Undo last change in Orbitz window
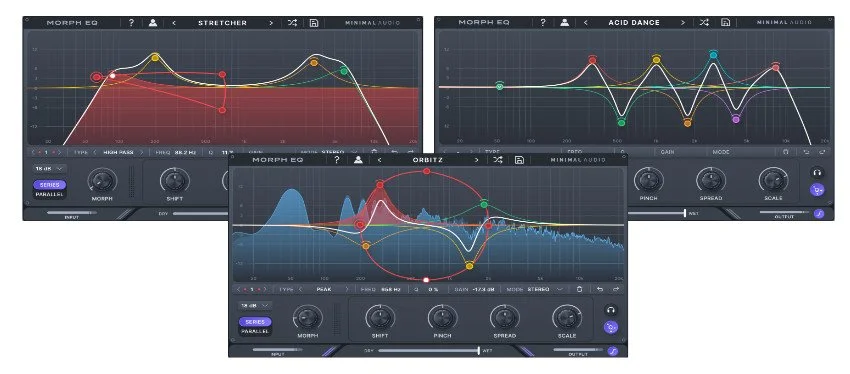Screen dimensions: 850x374 point(600,289)
